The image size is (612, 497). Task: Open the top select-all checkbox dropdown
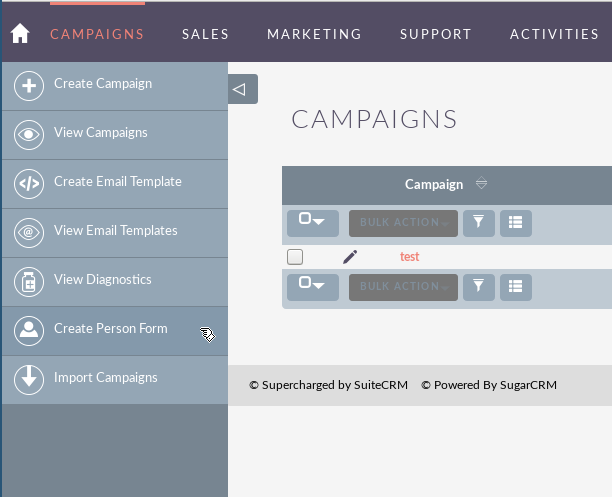[313, 223]
